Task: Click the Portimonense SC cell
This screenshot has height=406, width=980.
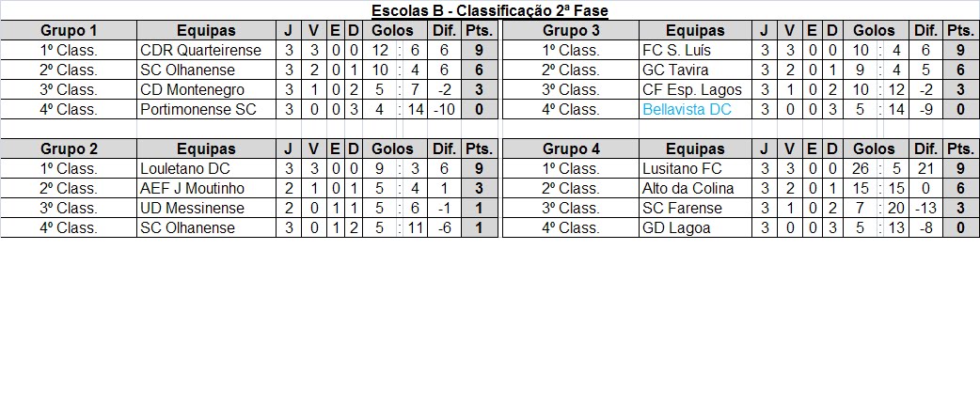Action: [207, 110]
